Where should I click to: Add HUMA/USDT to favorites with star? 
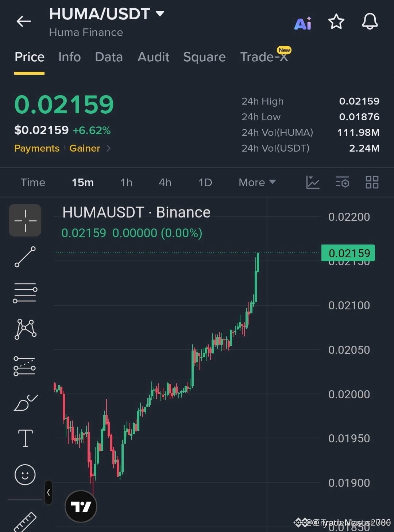click(x=336, y=21)
